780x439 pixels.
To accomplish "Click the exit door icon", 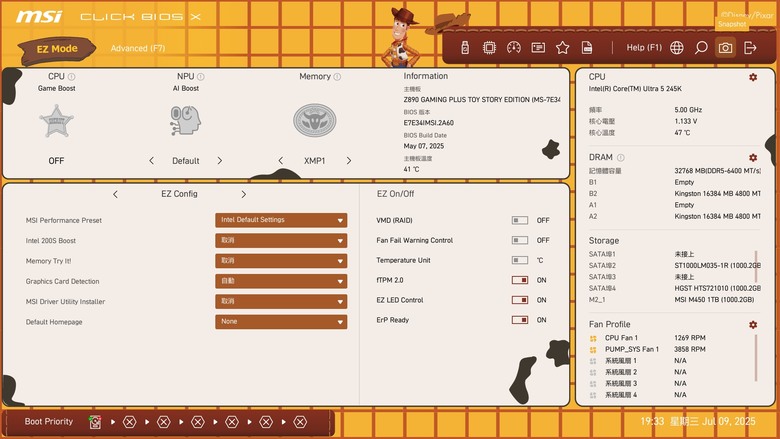I will tap(750, 48).
